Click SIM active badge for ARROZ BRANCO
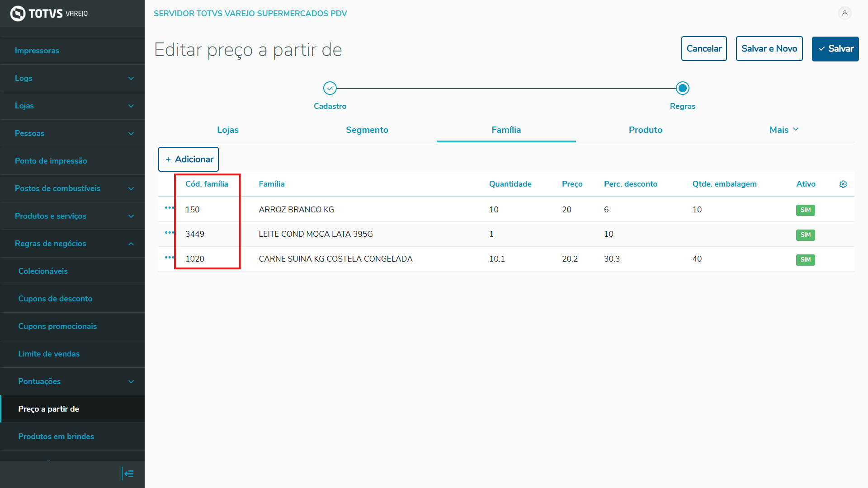 805,210
